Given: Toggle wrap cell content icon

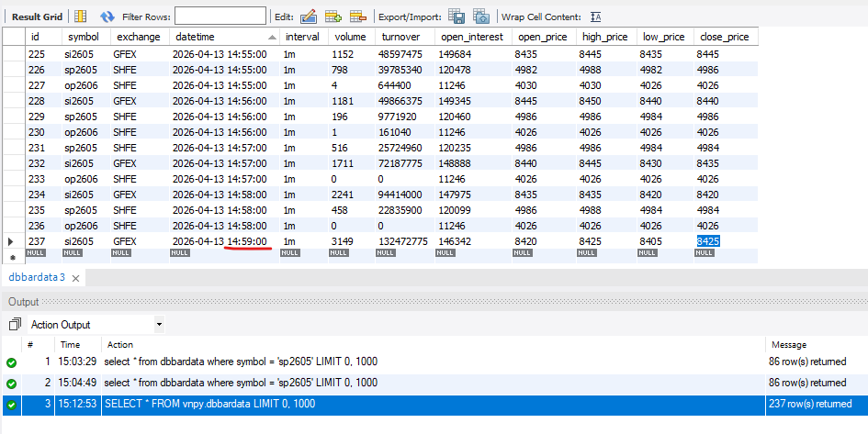Looking at the screenshot, I should pyautogui.click(x=596, y=17).
